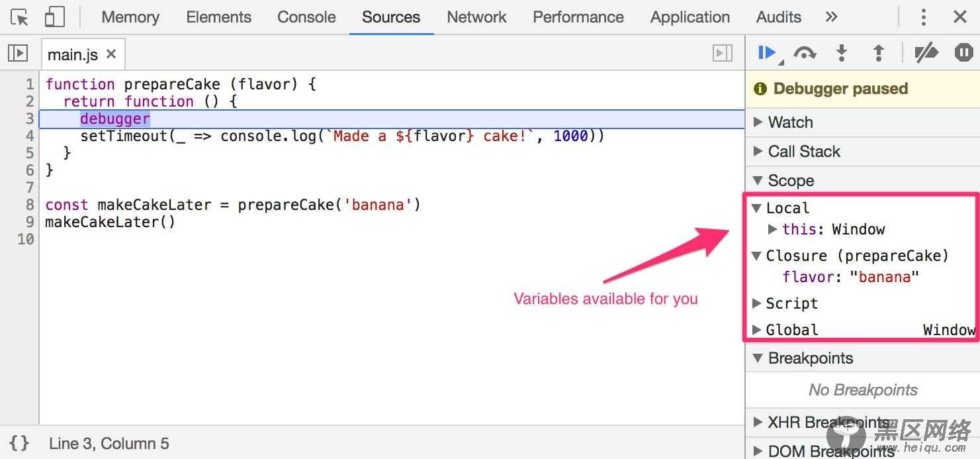The image size is (980, 459).
Task: Click the setTimeout call on line 4
Action: click(x=124, y=136)
